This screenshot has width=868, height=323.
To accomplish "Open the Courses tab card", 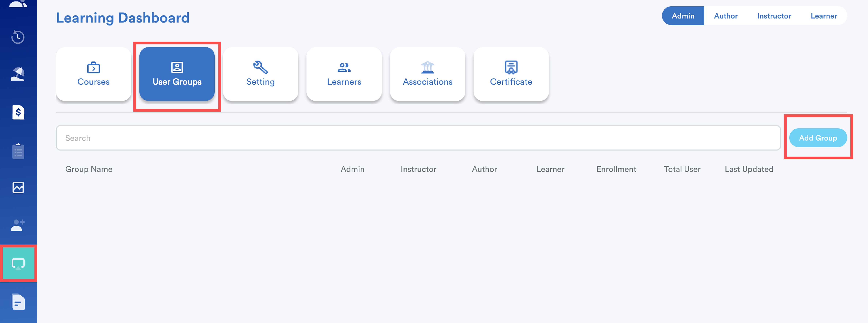I will tap(93, 74).
